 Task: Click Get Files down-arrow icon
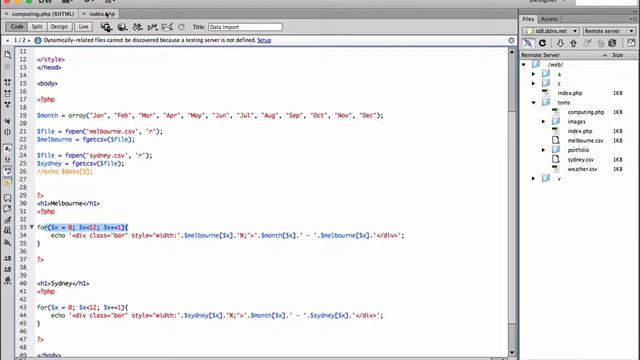click(560, 43)
